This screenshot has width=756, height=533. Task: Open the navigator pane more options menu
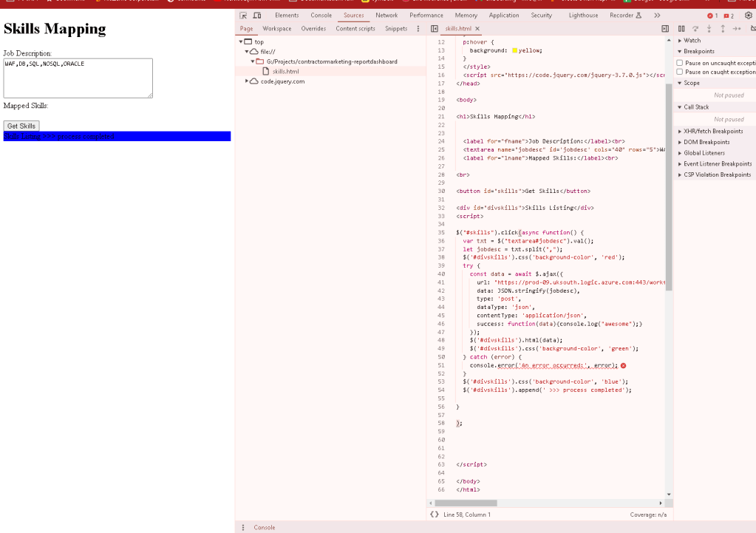click(418, 28)
